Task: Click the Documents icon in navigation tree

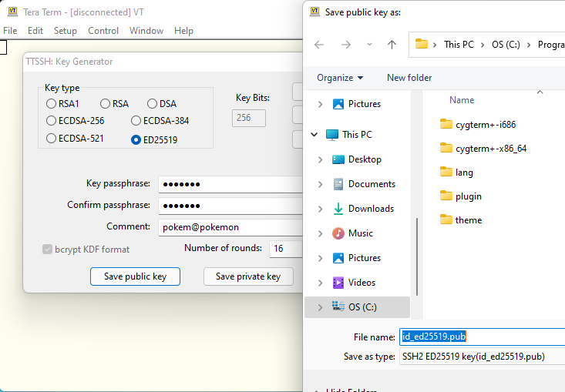Action: pyautogui.click(x=338, y=184)
